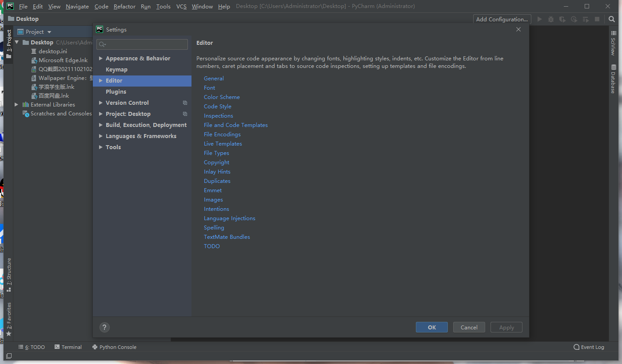Open the 7: Structure tool window stripe
This screenshot has width=622, height=364.
point(8,275)
